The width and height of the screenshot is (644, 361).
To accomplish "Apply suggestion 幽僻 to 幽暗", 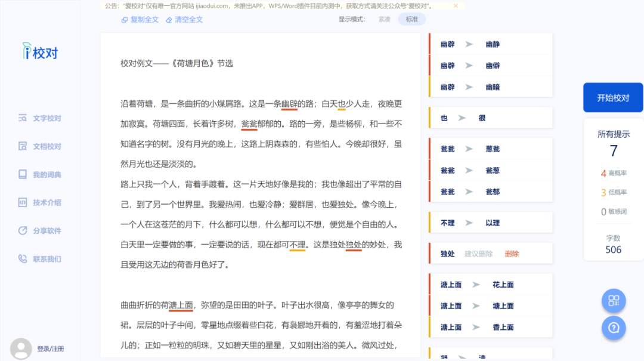I will (491, 87).
